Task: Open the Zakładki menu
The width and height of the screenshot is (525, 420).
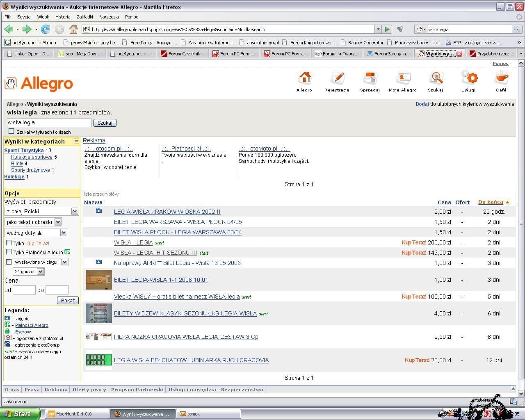Action: coord(85,17)
